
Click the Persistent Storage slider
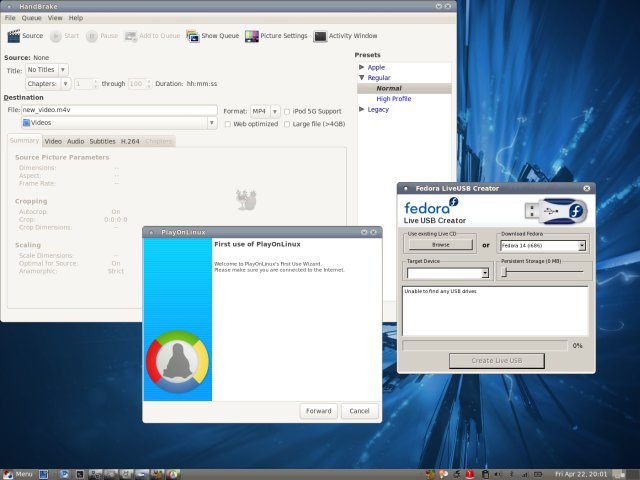546,271
